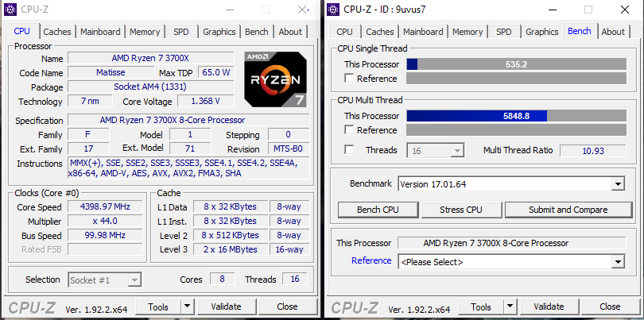Viewport: 644px width, 320px height.
Task: Open the Socket #1 selection combo box
Action: (104, 280)
